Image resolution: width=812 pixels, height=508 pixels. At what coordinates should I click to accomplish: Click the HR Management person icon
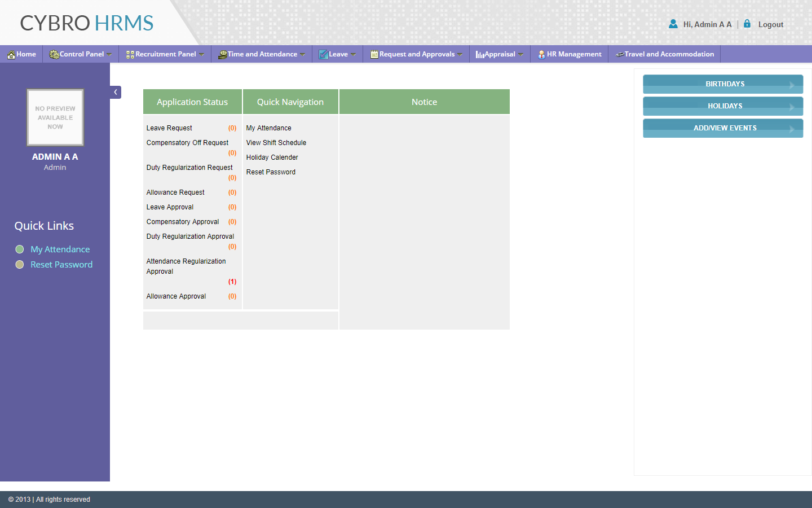coord(541,55)
